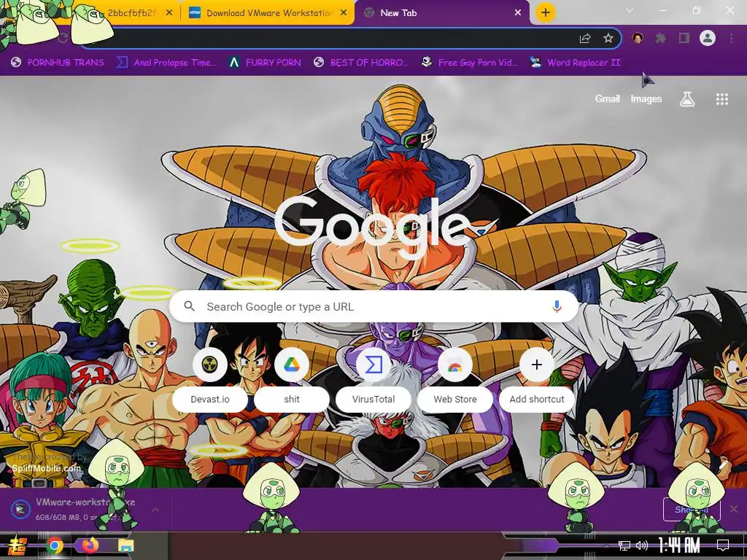The height and width of the screenshot is (560, 747).
Task: Click the 1:44 AM taskbar clock
Action: (678, 545)
